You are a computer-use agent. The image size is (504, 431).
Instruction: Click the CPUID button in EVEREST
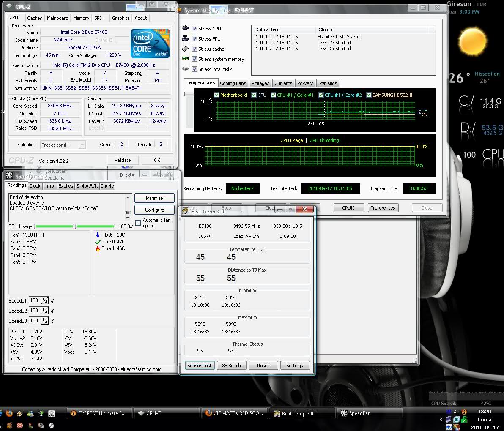click(x=349, y=208)
